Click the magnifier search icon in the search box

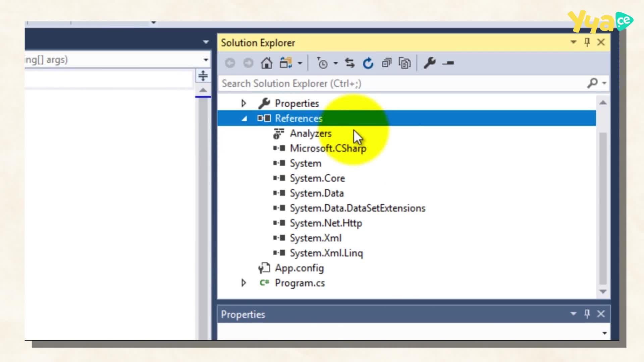pyautogui.click(x=592, y=83)
